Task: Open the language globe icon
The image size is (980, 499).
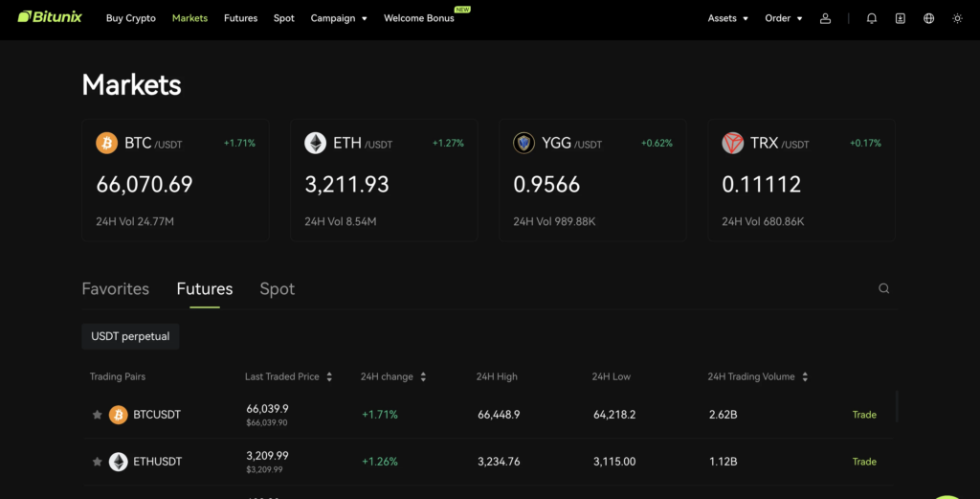Action: [x=928, y=19]
